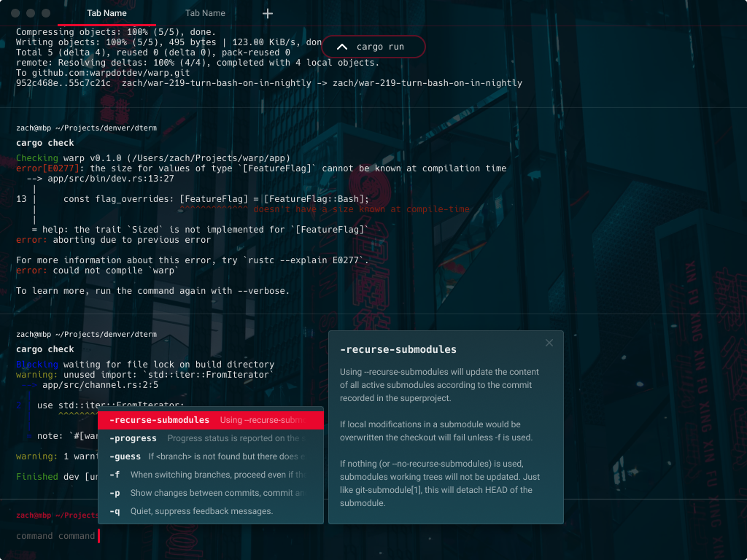Open a new tab with the plus icon
747x560 pixels.
coord(267,13)
